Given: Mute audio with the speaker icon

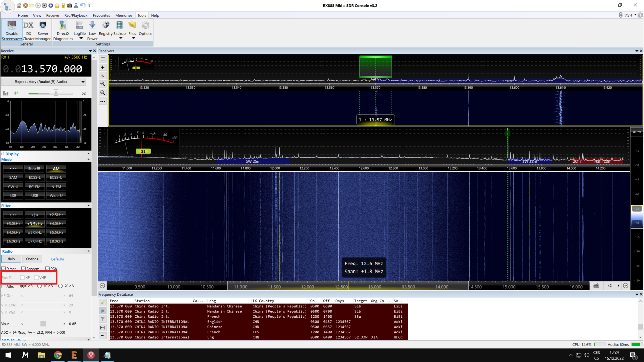Looking at the screenshot, I should pyautogui.click(x=16, y=93).
